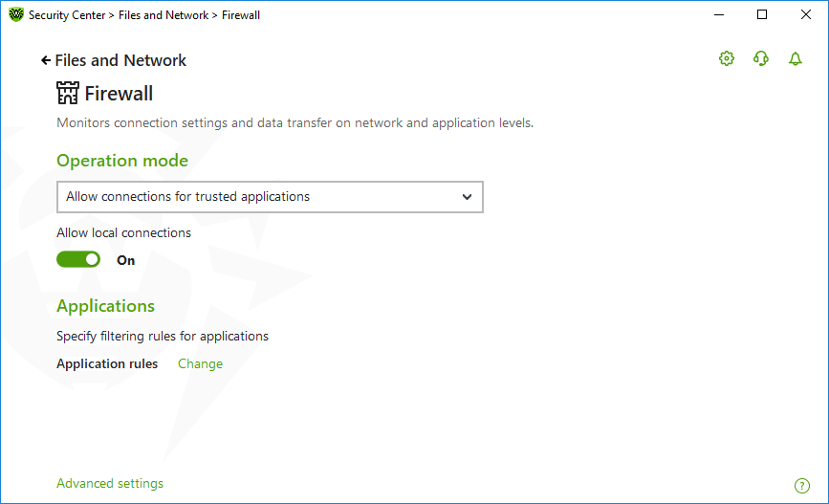Go back to Files and Network

pos(120,60)
